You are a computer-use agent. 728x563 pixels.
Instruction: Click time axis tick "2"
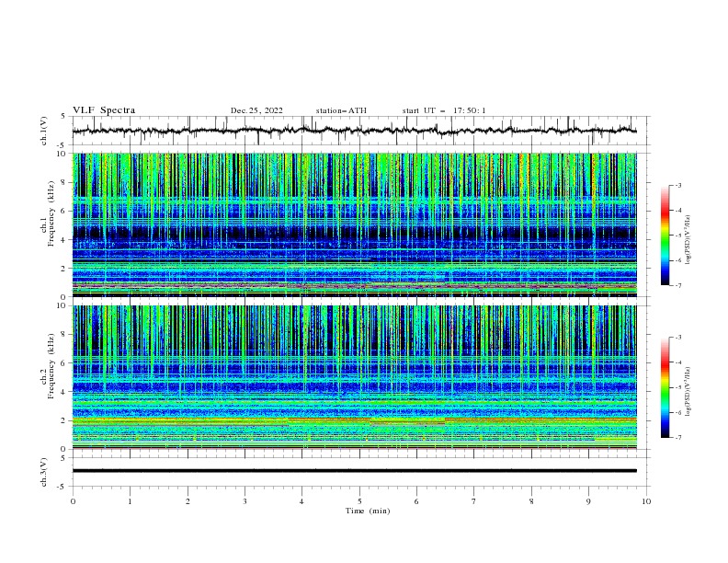(x=188, y=501)
